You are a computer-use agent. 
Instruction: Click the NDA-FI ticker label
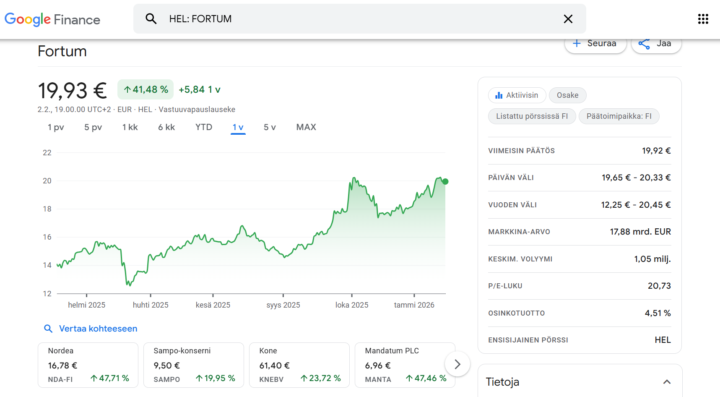pos(60,380)
